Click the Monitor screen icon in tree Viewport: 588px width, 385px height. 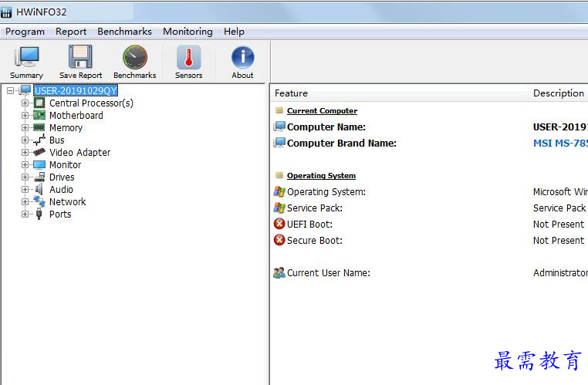[x=39, y=164]
